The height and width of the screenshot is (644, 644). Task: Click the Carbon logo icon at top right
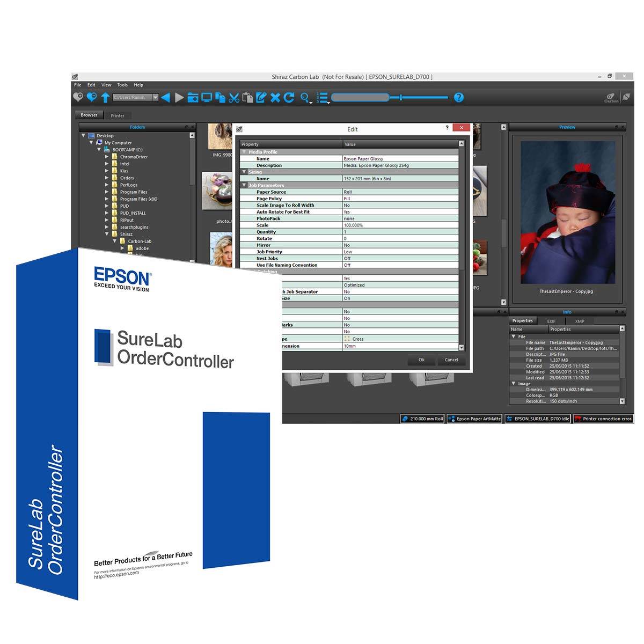point(611,98)
